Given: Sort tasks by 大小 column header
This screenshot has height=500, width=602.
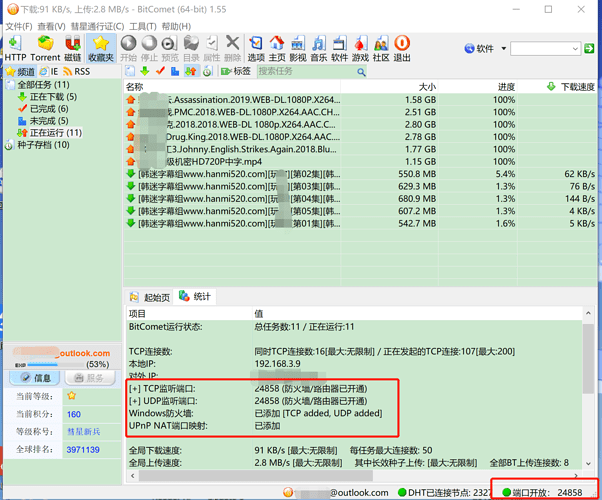Looking at the screenshot, I should tap(389, 87).
